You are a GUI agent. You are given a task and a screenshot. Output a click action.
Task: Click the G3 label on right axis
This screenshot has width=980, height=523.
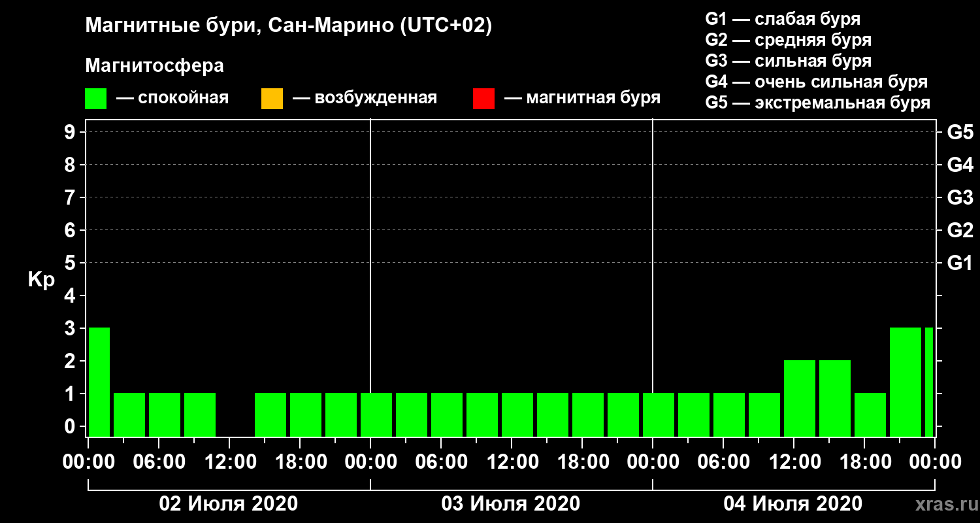(960, 197)
